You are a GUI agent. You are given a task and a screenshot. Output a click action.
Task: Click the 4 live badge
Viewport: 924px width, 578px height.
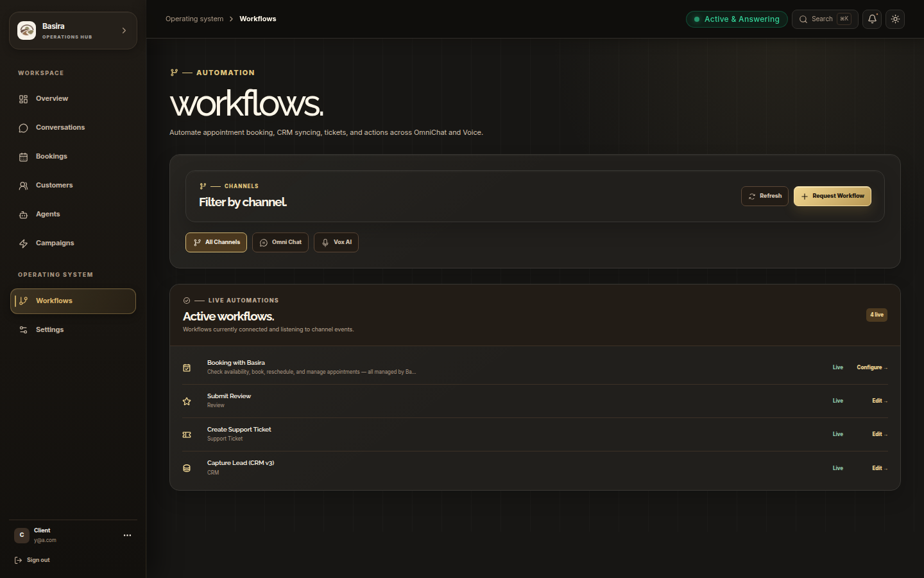click(877, 315)
